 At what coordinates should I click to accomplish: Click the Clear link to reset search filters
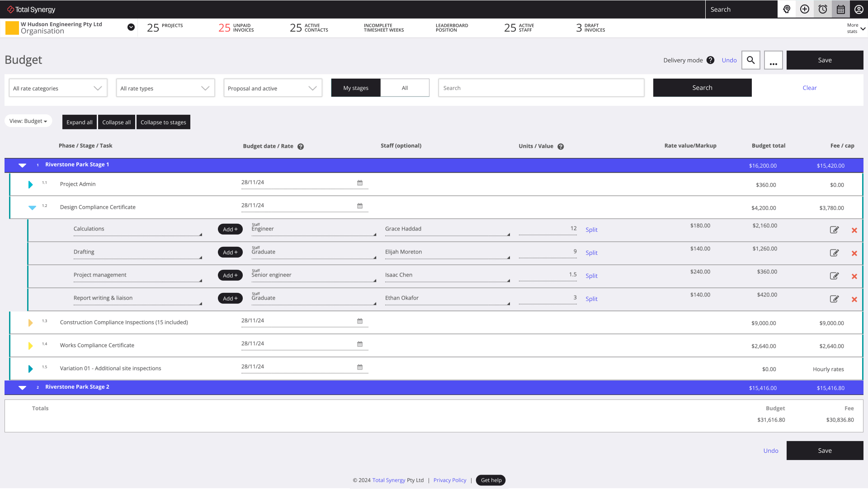(x=810, y=88)
